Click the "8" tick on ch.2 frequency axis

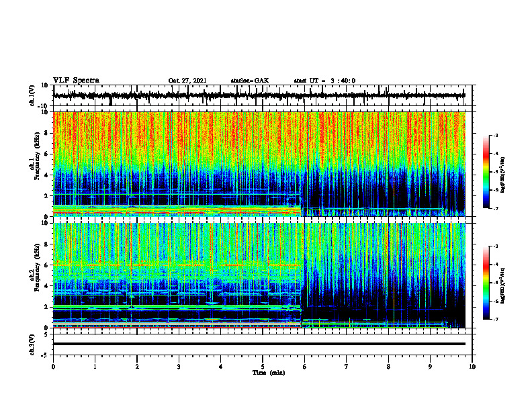coord(47,244)
